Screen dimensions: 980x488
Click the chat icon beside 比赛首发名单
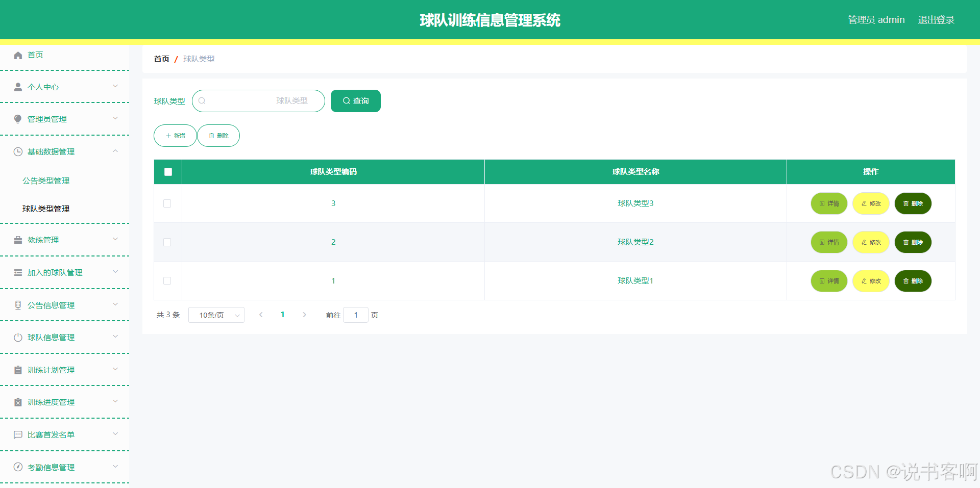tap(18, 435)
